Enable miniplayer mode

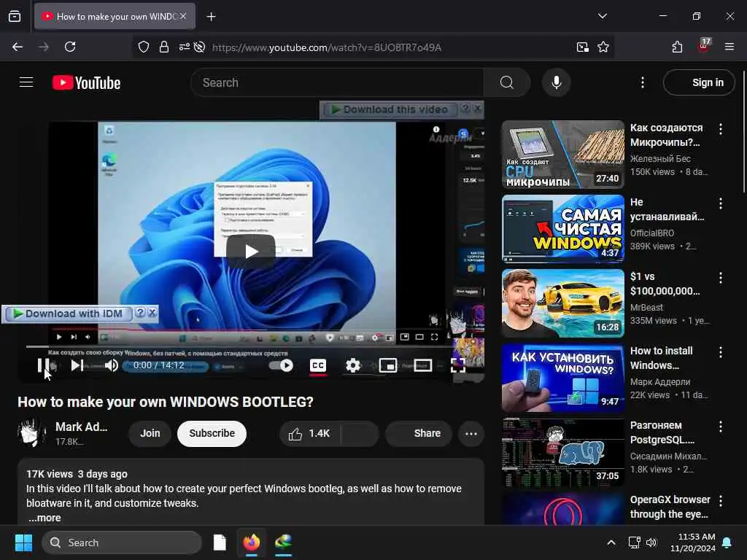(388, 365)
